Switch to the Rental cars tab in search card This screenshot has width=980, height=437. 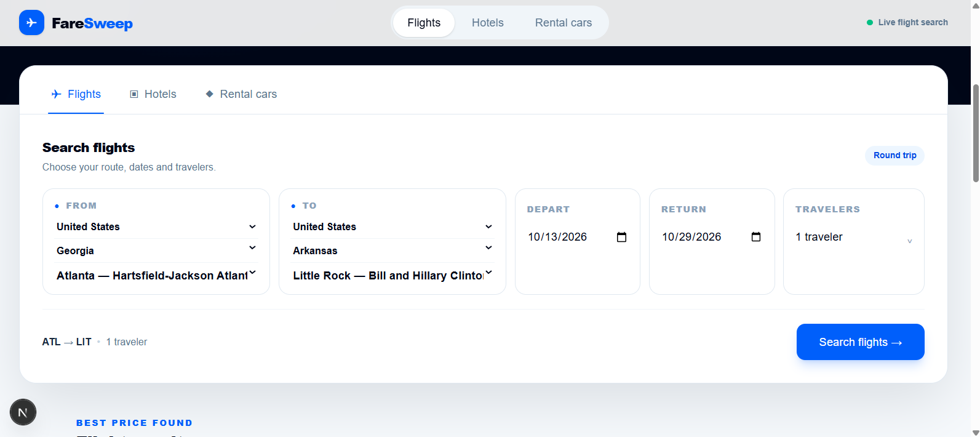coord(241,94)
